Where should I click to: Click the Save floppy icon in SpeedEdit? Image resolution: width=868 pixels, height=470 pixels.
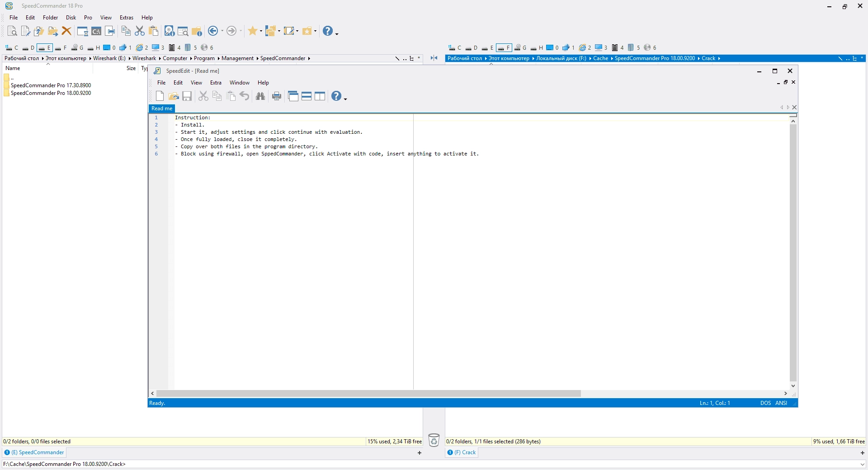(x=187, y=96)
